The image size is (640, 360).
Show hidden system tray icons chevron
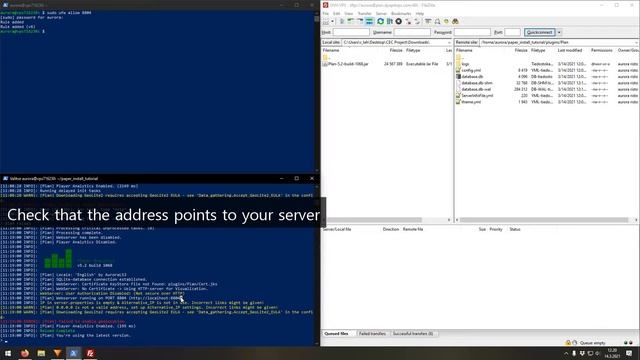566,353
